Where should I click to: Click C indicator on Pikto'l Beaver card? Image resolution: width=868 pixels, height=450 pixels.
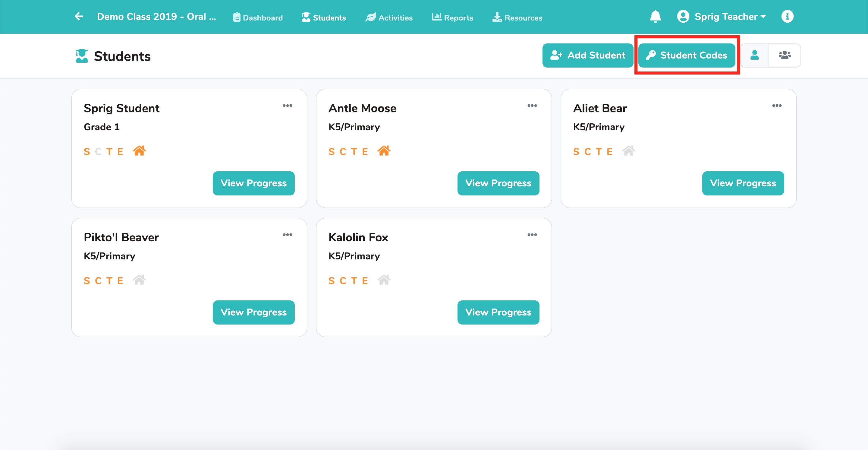pos(98,281)
